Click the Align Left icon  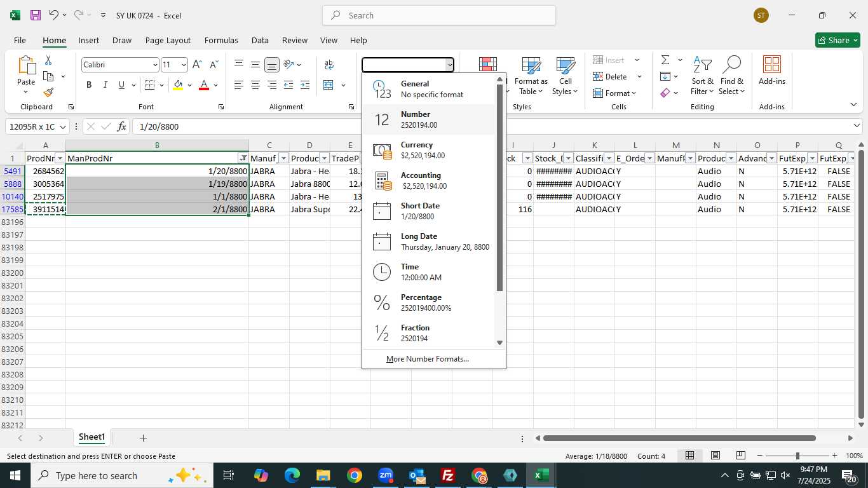239,85
